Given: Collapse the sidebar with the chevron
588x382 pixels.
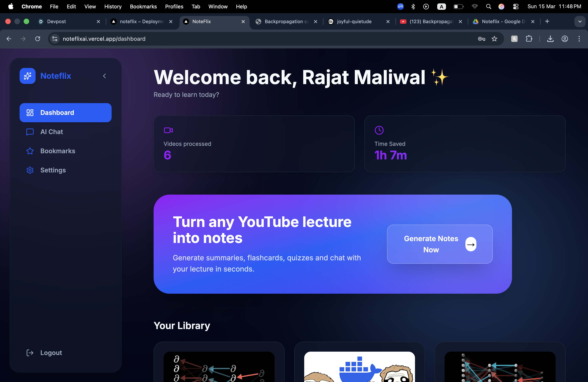Looking at the screenshot, I should tap(105, 76).
